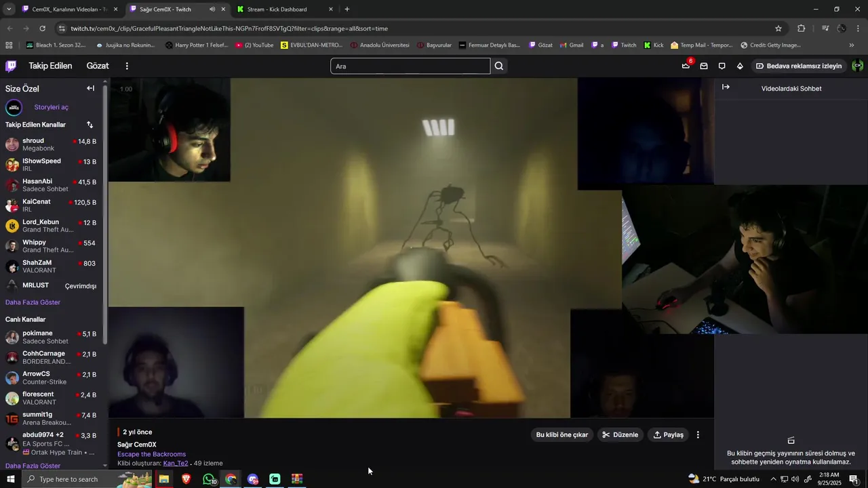Open the YouTube bookmark
Image resolution: width=868 pixels, height=488 pixels.
click(x=254, y=45)
